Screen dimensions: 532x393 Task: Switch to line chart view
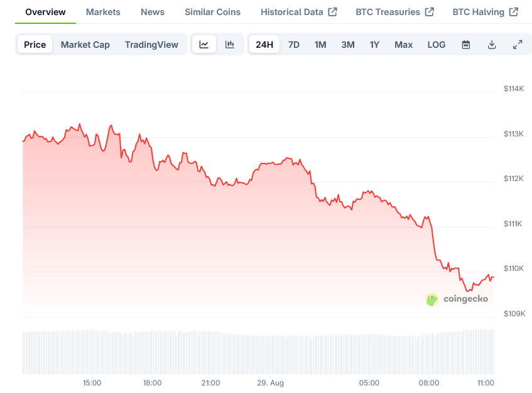(204, 45)
